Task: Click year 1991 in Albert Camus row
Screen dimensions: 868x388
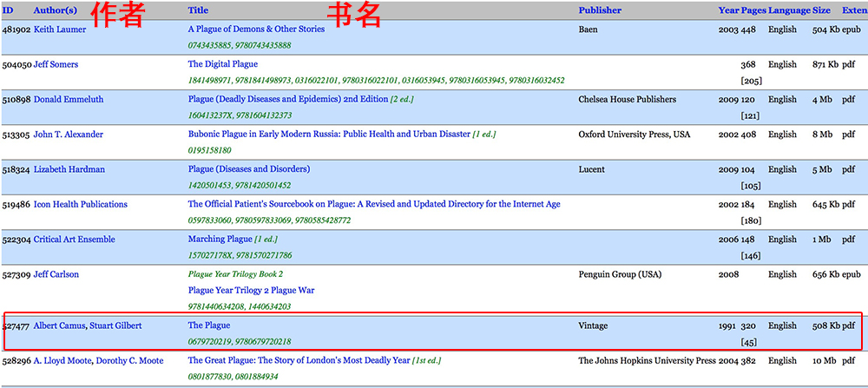Action: coord(728,326)
